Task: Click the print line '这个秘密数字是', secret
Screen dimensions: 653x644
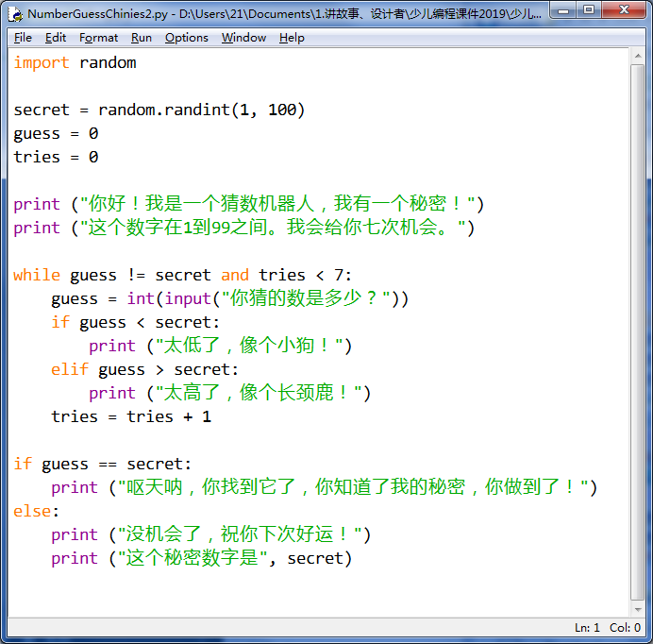Action: 202,558
